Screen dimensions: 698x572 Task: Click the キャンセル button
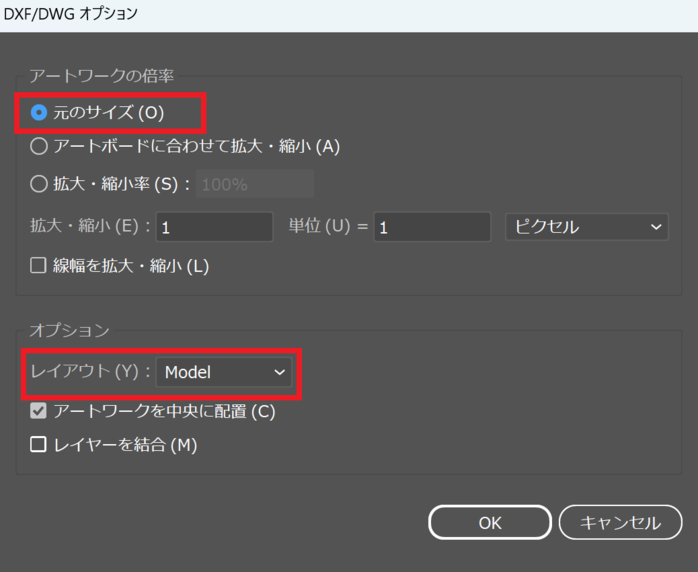(x=620, y=522)
